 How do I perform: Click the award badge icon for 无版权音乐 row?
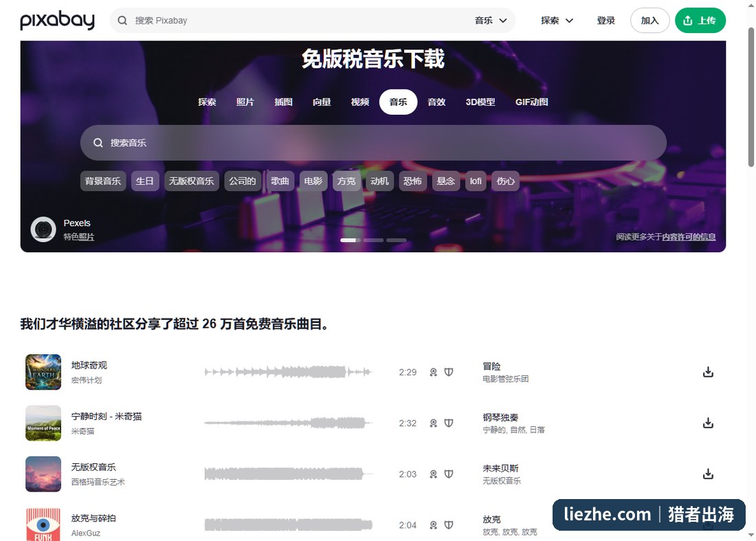coord(434,474)
